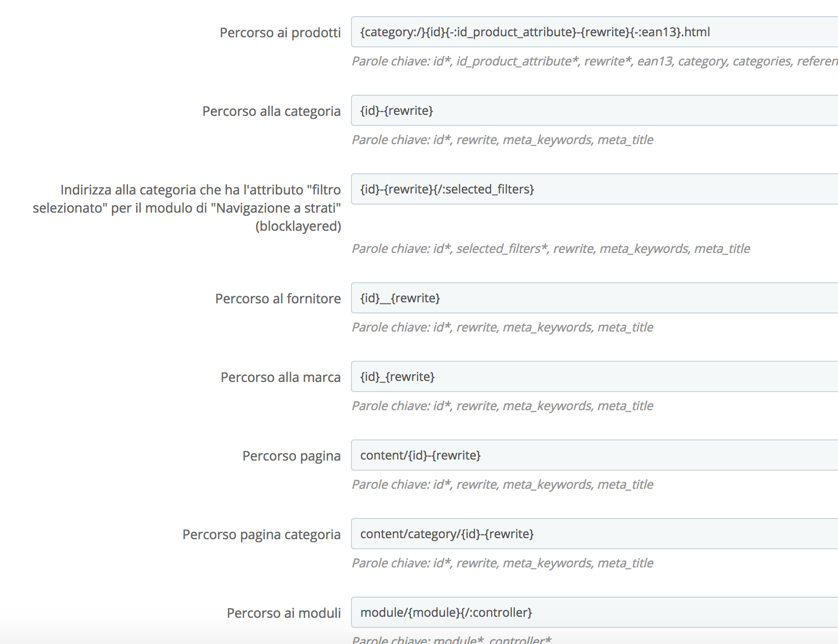Click the "Percorso ai moduli" label
This screenshot has width=838, height=644.
283,613
